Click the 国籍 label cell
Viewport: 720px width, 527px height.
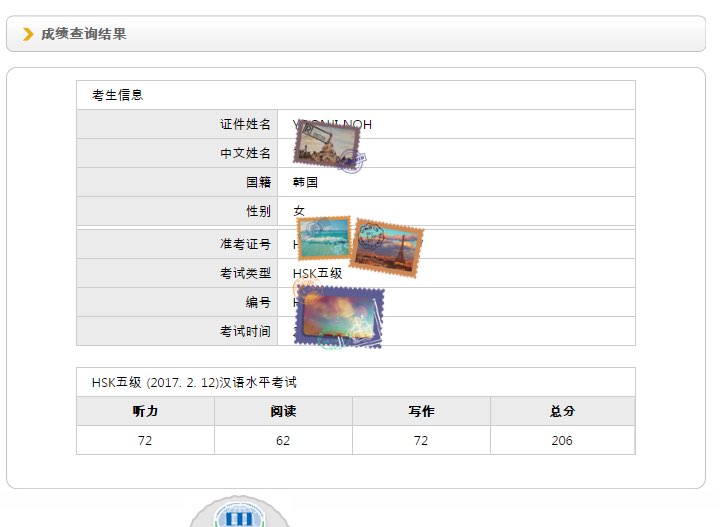(x=177, y=182)
